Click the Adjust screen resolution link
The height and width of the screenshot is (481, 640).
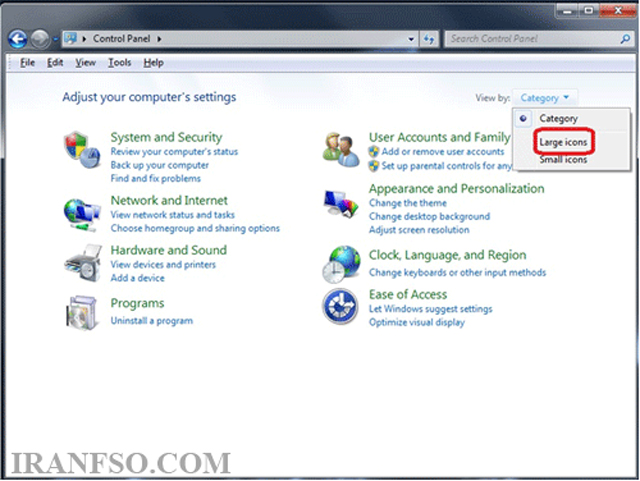(x=419, y=230)
